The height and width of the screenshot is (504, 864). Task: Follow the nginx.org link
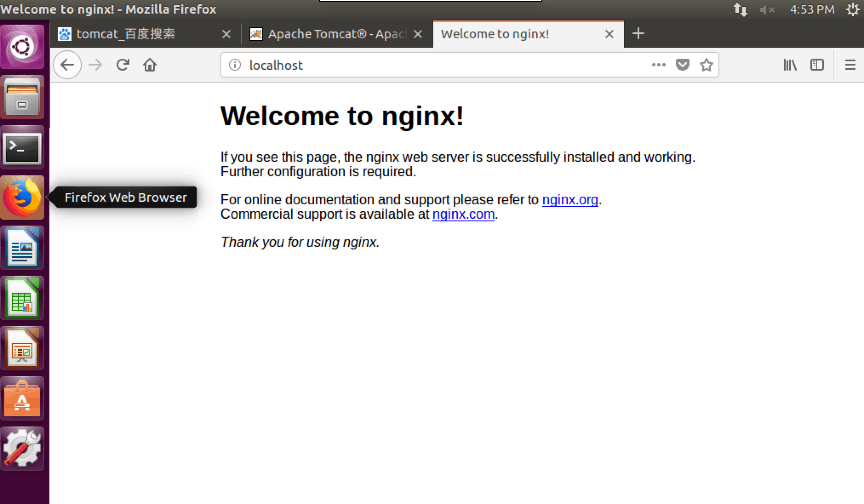point(570,200)
